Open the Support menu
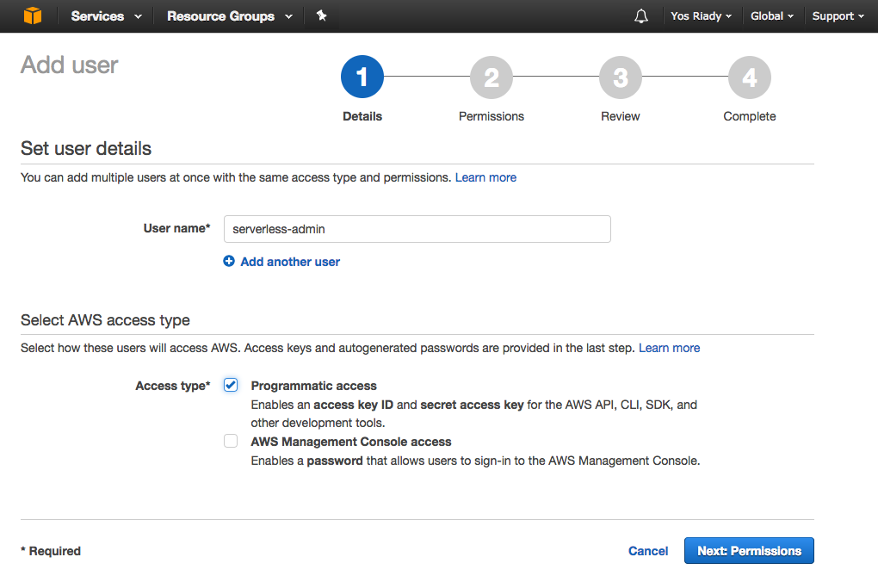 pyautogui.click(x=838, y=16)
